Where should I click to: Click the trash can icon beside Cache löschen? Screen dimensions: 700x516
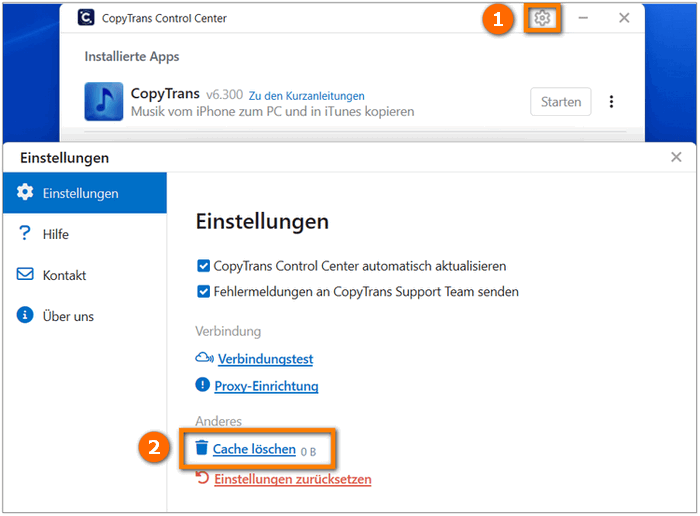(202, 448)
